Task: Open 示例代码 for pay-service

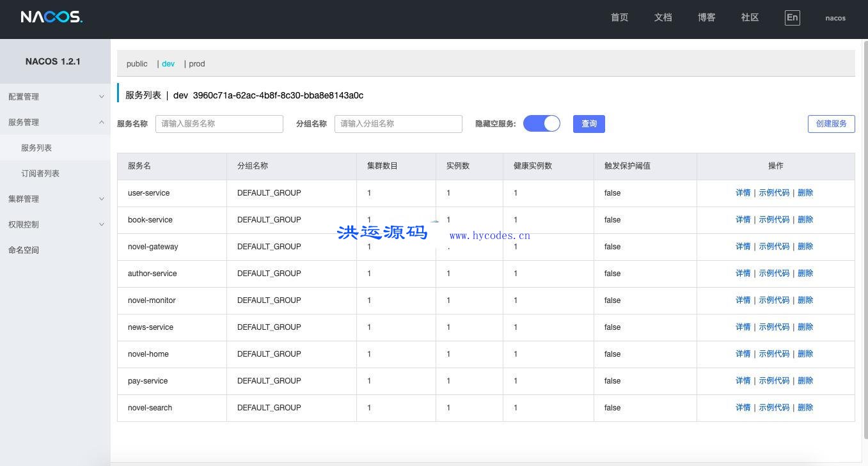Action: 774,380
